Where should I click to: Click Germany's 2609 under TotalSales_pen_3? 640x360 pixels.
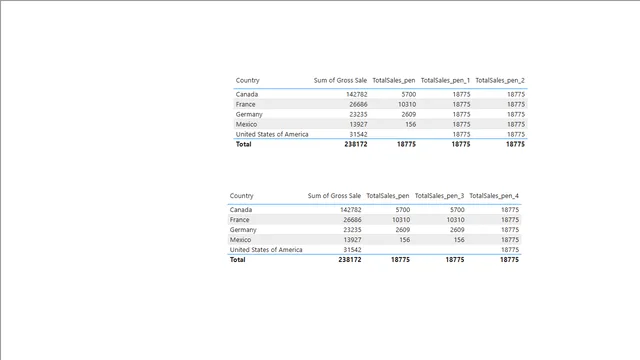(x=457, y=230)
